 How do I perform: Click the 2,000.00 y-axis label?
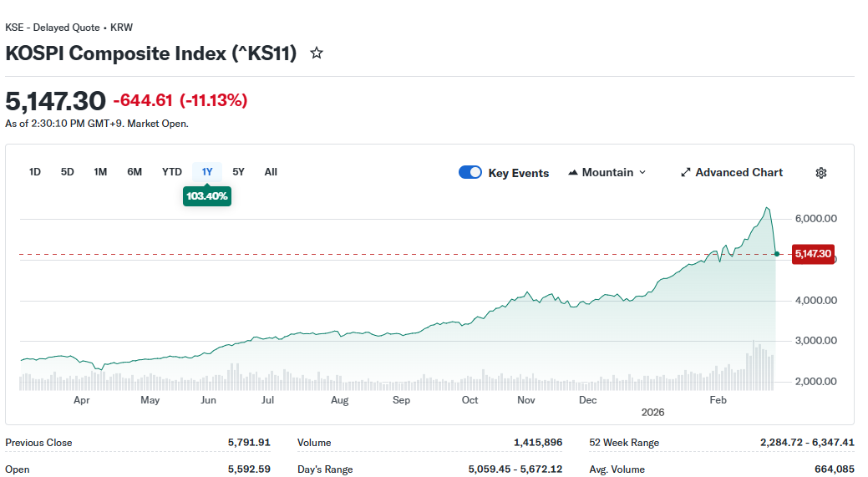tap(816, 381)
